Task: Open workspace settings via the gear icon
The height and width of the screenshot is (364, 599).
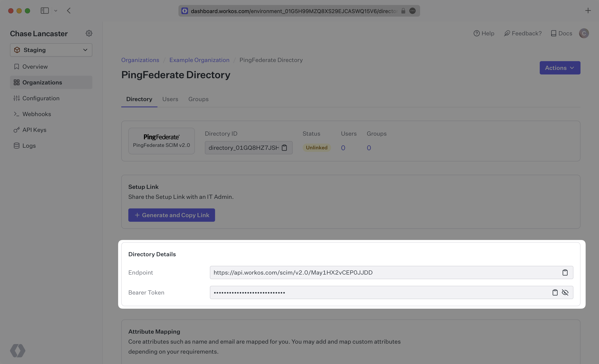Action: pos(89,33)
